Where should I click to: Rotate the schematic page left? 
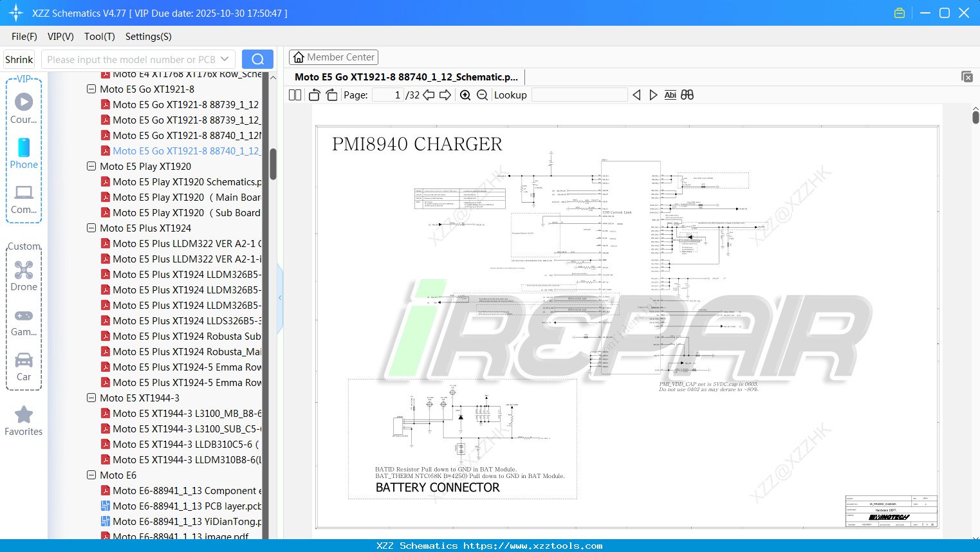point(313,95)
